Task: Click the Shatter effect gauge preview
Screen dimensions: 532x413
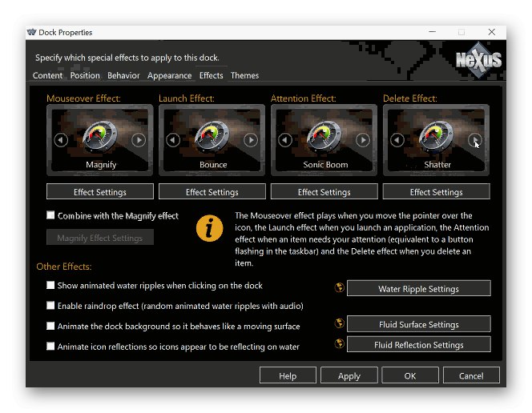Action: pos(436,136)
